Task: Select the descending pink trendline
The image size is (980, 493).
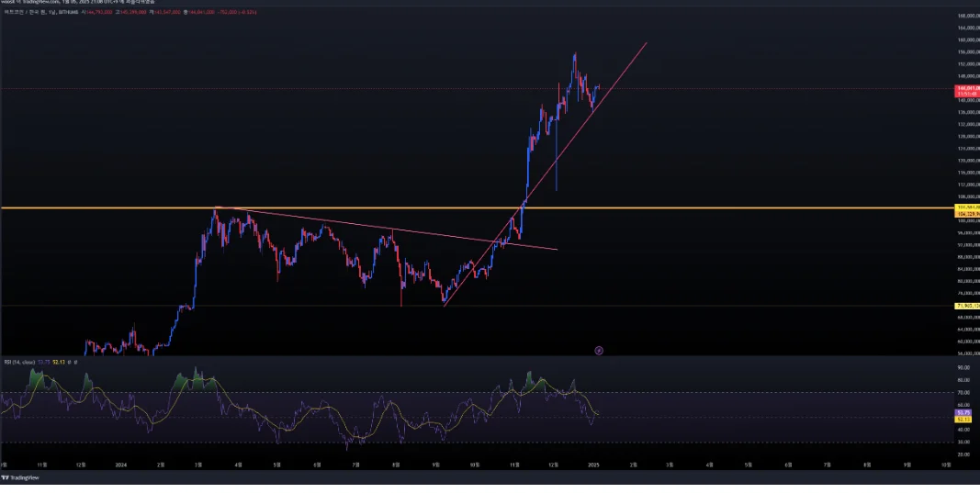Action: pyautogui.click(x=388, y=229)
